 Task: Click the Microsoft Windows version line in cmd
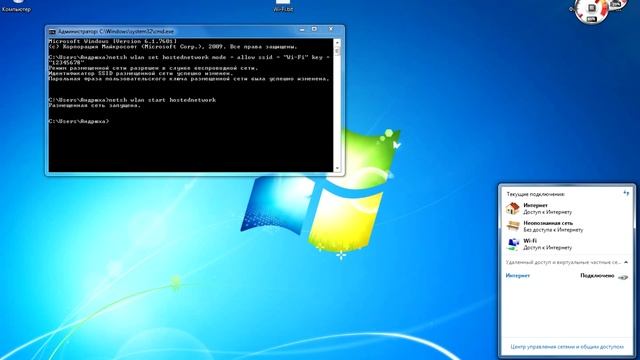pyautogui.click(x=113, y=41)
